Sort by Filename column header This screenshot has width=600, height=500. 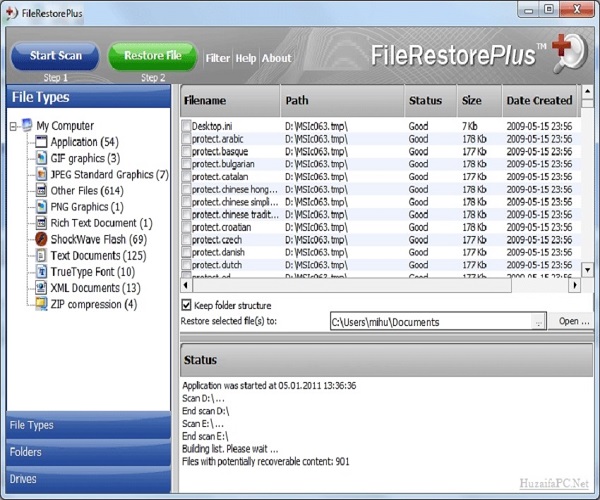click(x=230, y=101)
